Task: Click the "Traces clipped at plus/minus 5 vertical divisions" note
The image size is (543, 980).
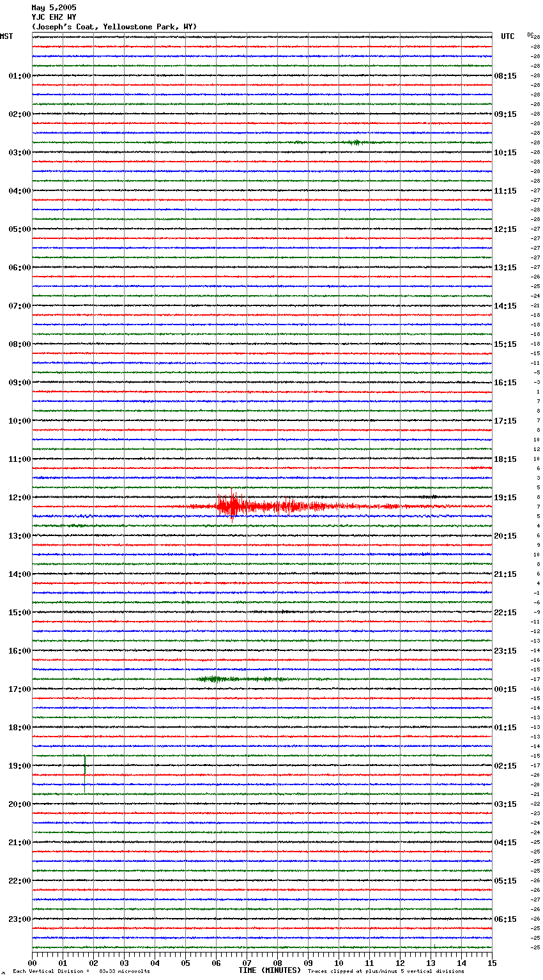Action: pyautogui.click(x=386, y=971)
